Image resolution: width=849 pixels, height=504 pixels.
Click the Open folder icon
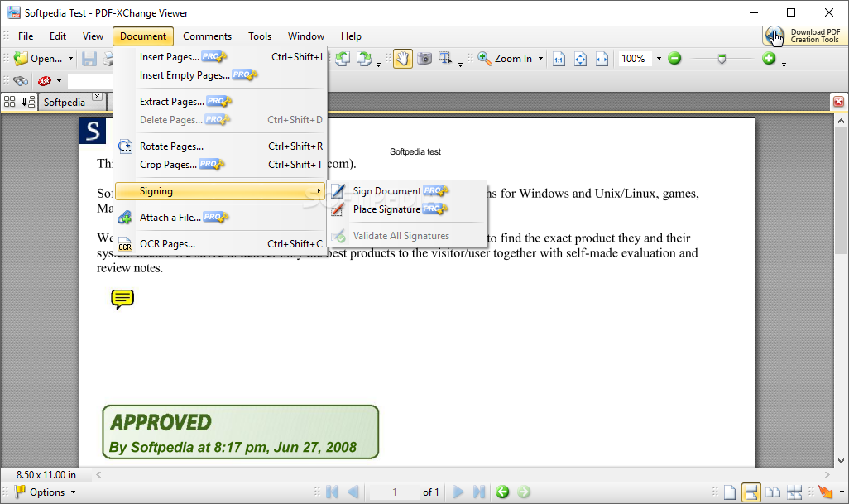pos(22,59)
